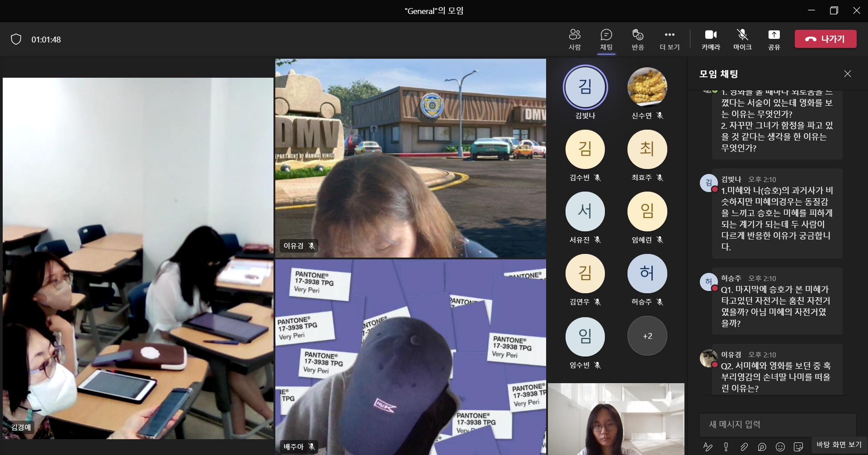Click 허승주's avatar in the chat message

tap(708, 282)
